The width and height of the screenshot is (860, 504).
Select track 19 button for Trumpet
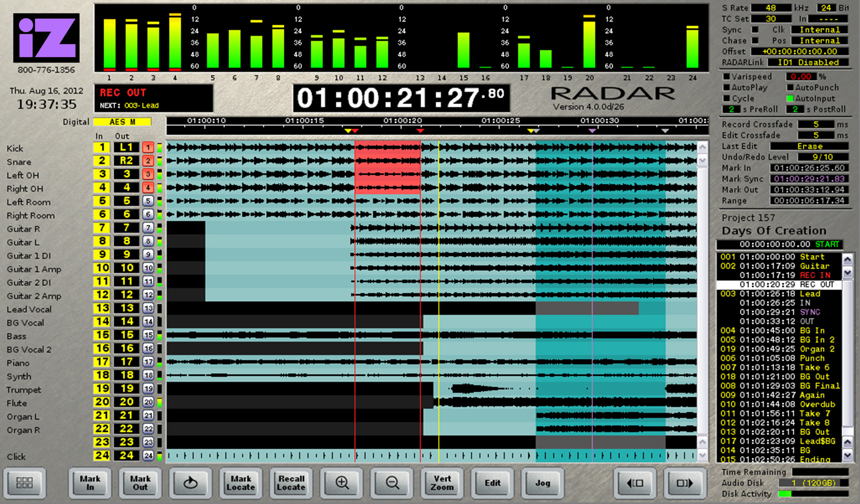(148, 389)
